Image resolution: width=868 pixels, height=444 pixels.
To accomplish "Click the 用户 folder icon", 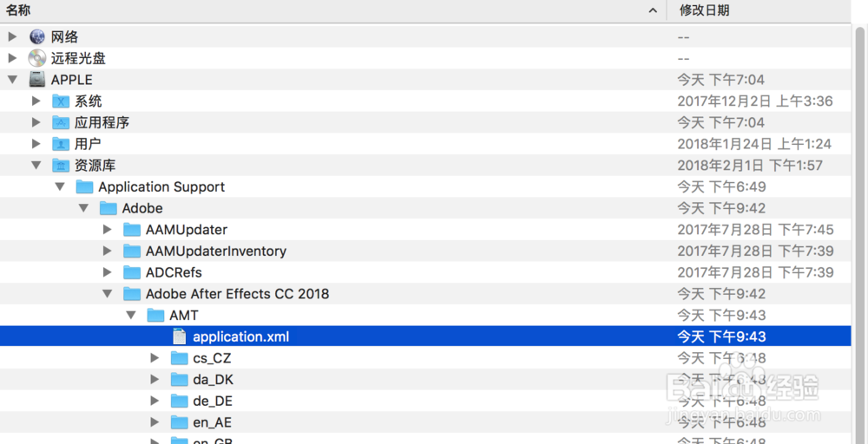I will click(61, 144).
